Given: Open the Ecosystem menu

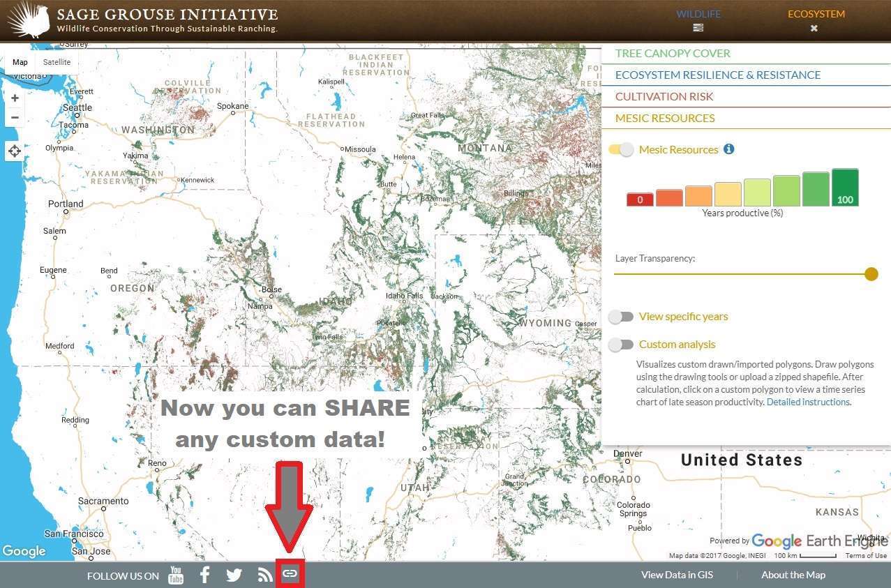Looking at the screenshot, I should pyautogui.click(x=816, y=14).
